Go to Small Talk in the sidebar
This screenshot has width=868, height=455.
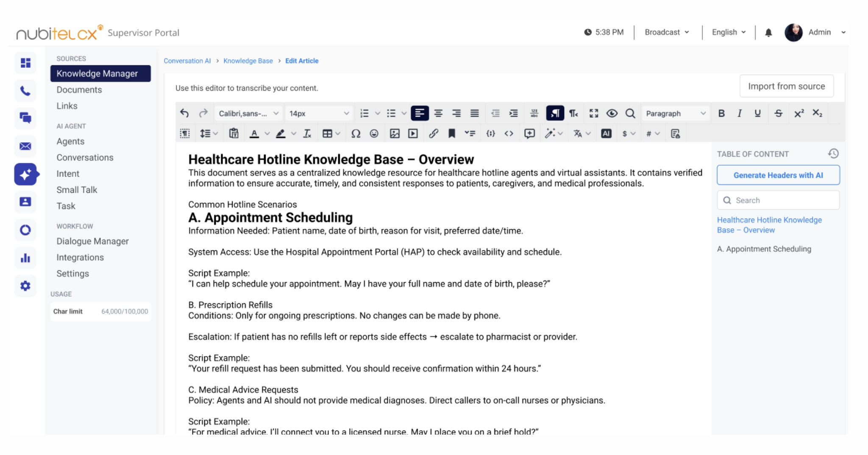[x=77, y=190]
